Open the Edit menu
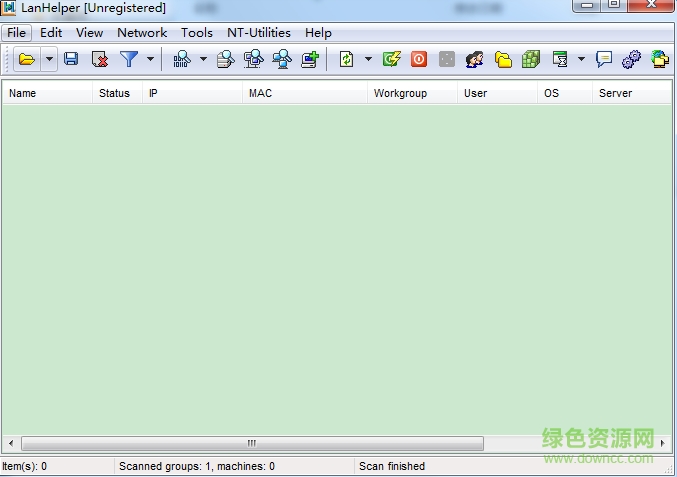 [51, 33]
